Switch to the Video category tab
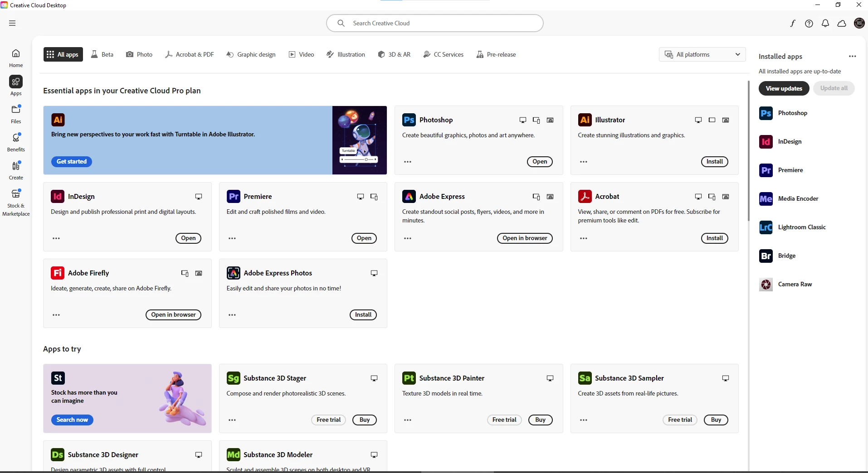 point(302,54)
